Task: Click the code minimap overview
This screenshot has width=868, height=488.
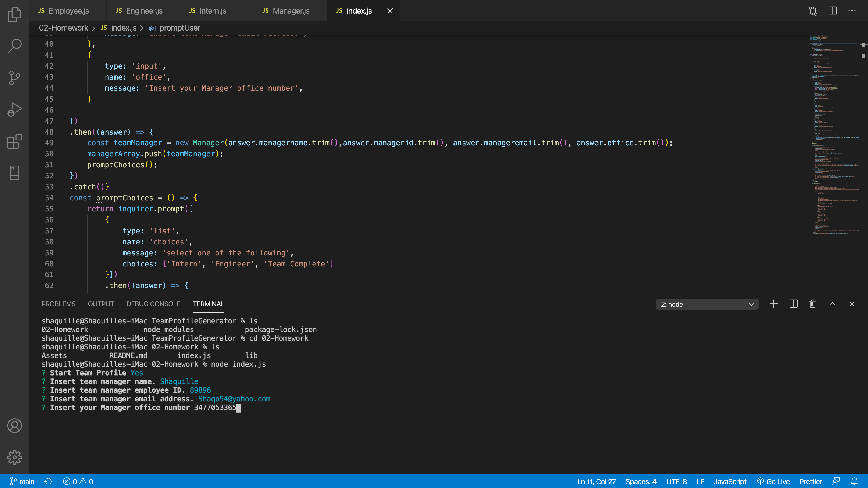Action: click(834, 135)
